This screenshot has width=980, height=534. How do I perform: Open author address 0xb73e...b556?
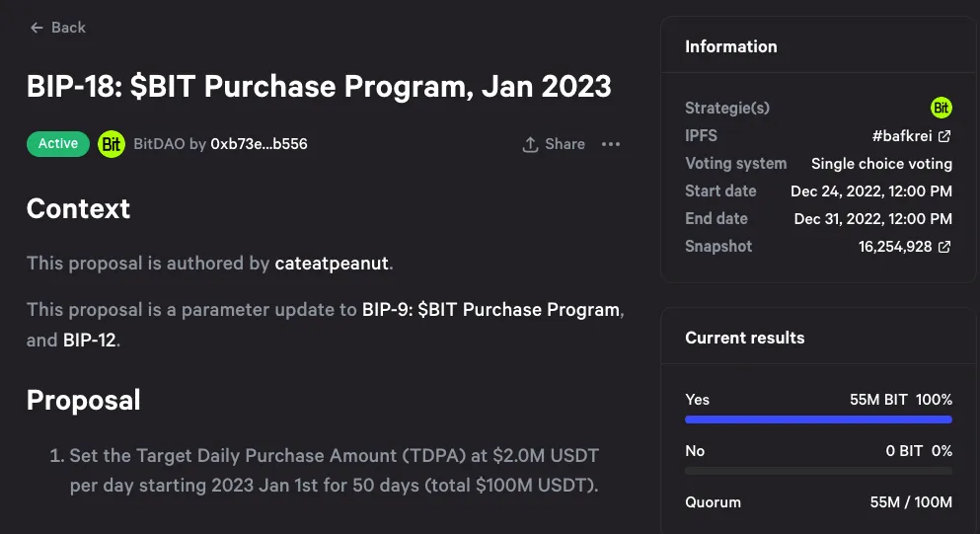[259, 144]
